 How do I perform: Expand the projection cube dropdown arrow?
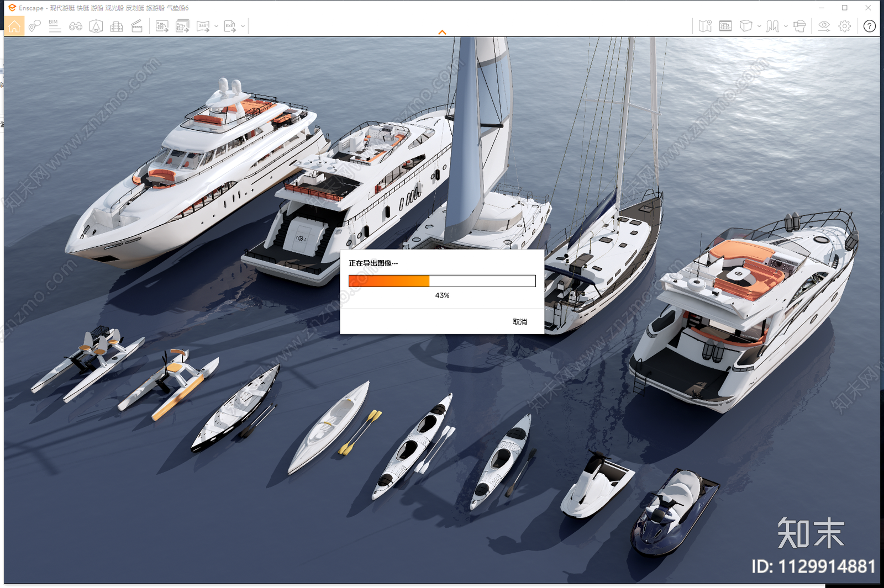coord(759,26)
